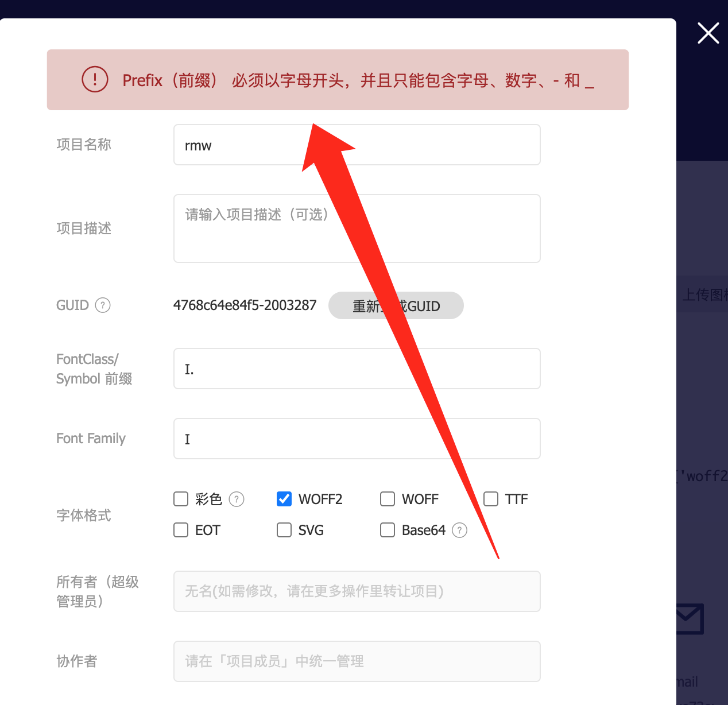Viewport: 728px width, 705px height.
Task: Enable the EOT format checkbox
Action: [181, 530]
